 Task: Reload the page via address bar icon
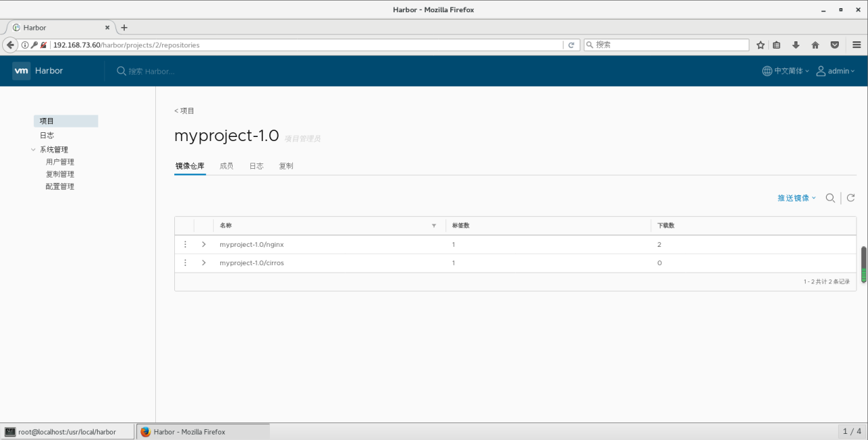(x=572, y=45)
